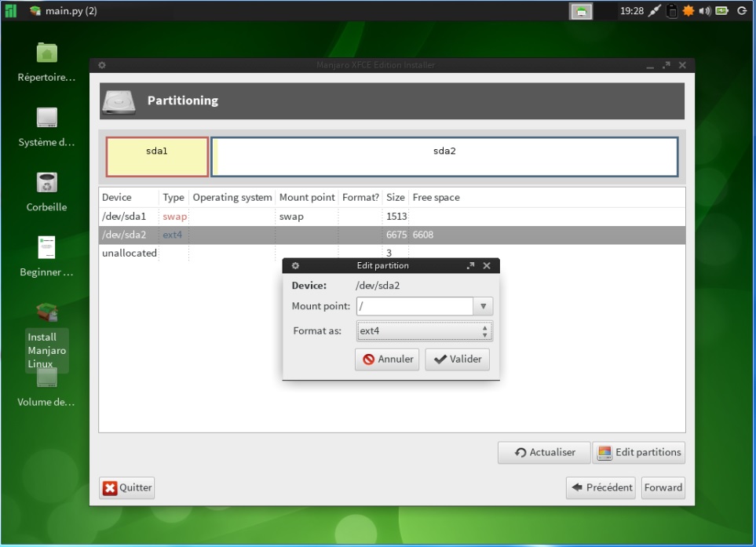Image resolution: width=756 pixels, height=547 pixels.
Task: Expand the Mount point dropdown arrow
Action: 483,306
